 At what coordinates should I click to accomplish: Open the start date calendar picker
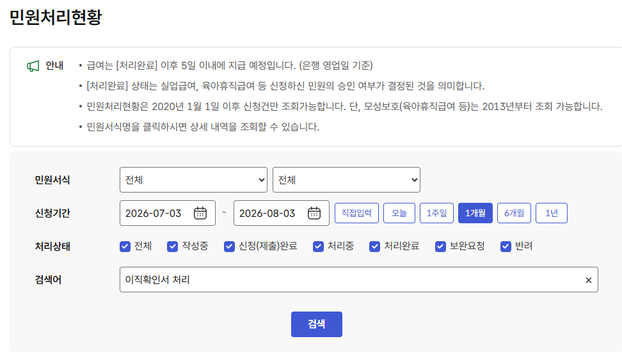(x=200, y=213)
